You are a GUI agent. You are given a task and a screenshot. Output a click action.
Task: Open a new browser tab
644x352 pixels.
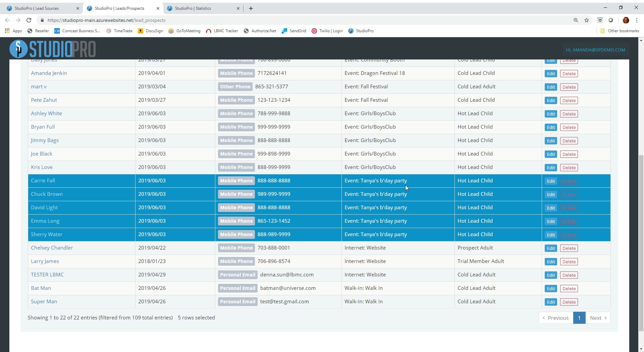(x=251, y=8)
